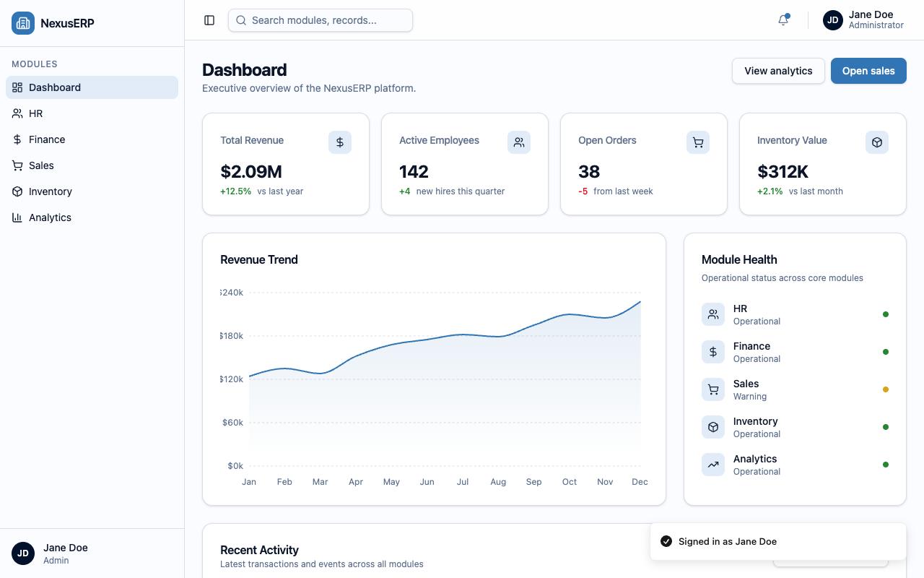This screenshot has width=924, height=578.
Task: Click the JD avatar in the sidebar footer
Action: tap(23, 553)
